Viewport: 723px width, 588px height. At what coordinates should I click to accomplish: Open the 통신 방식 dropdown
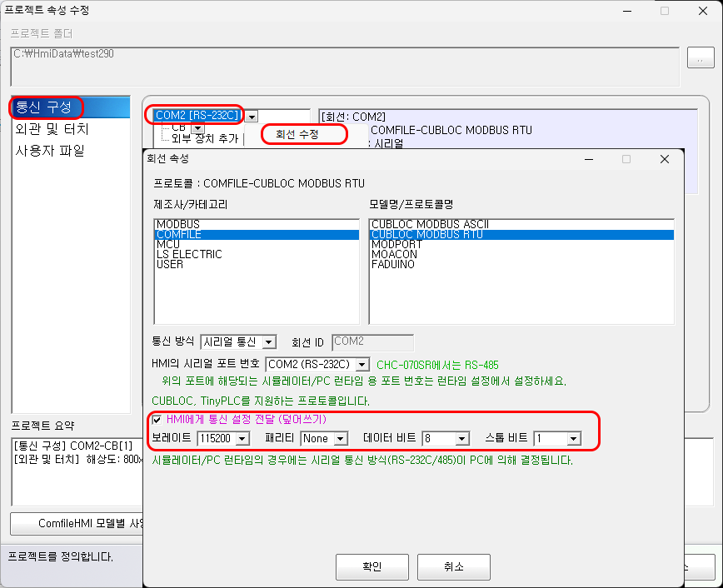click(268, 341)
